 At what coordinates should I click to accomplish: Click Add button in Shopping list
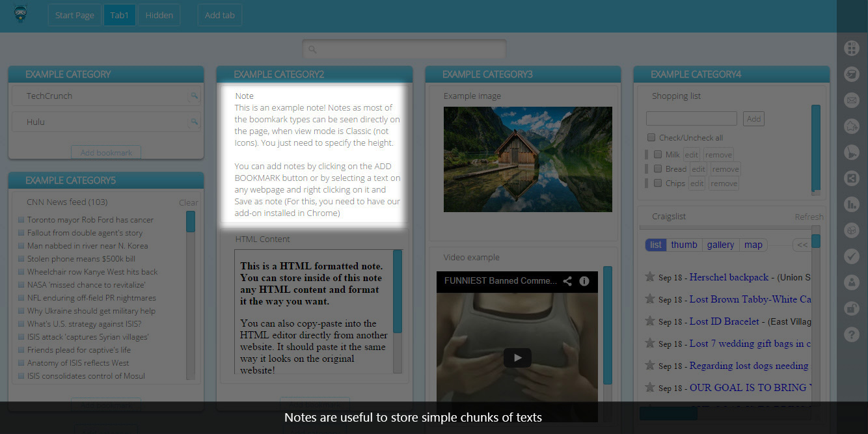click(x=753, y=119)
